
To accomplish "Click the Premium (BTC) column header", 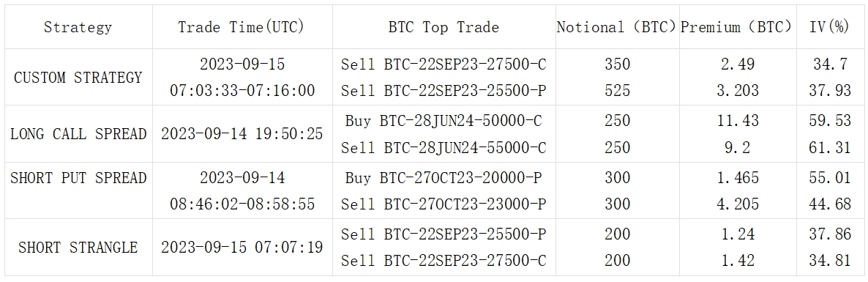I will coord(736,27).
